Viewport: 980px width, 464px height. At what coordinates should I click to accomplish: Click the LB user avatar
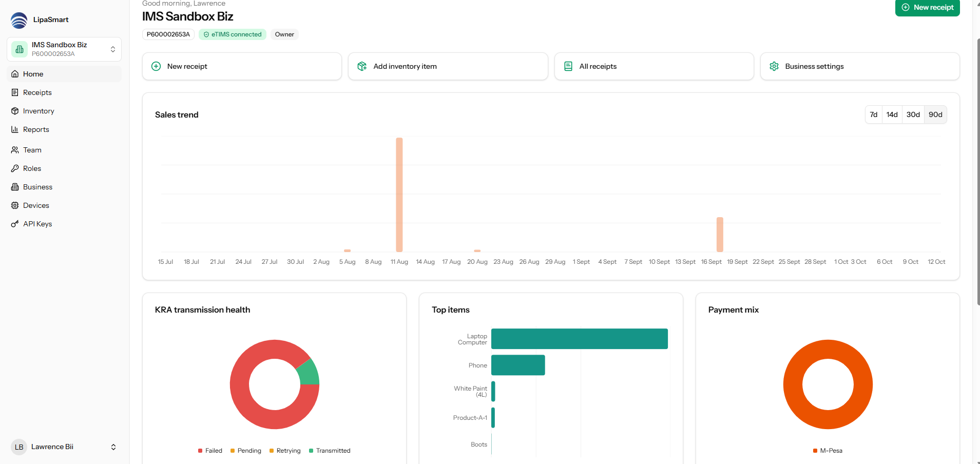pyautogui.click(x=19, y=447)
